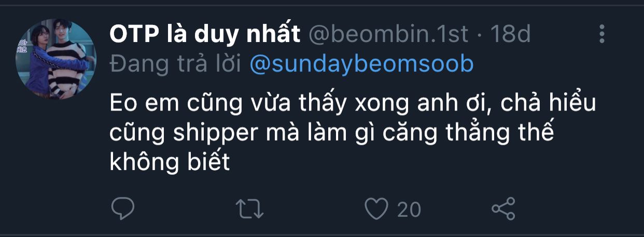Click the @beombin.1st handle
This screenshot has width=644, height=237.
389,34
